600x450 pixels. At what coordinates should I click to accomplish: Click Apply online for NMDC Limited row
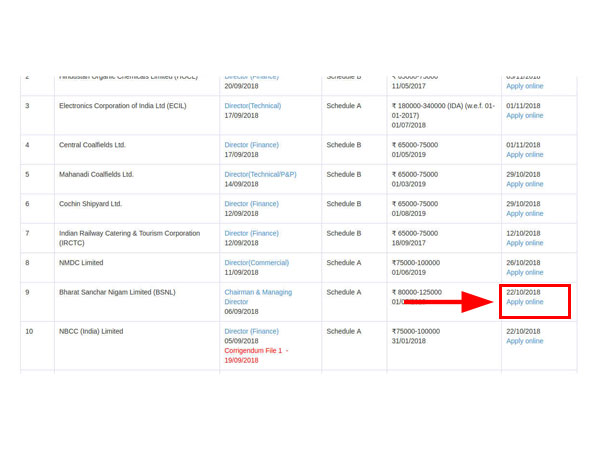[x=525, y=272]
